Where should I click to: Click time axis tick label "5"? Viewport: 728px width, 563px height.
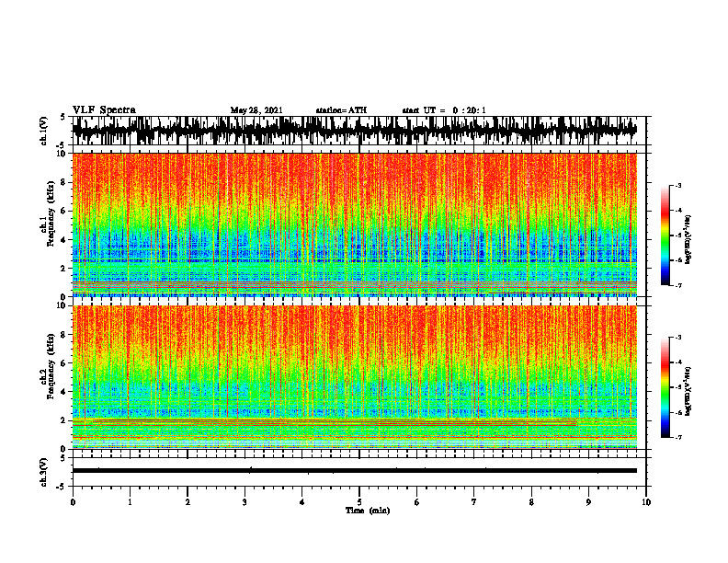click(359, 502)
